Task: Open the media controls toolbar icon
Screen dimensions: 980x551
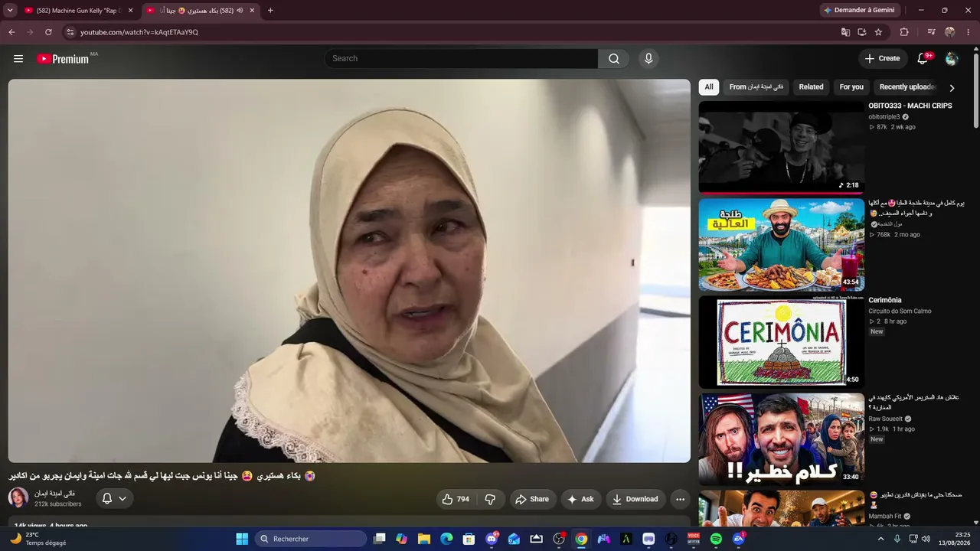Action: 931,32
